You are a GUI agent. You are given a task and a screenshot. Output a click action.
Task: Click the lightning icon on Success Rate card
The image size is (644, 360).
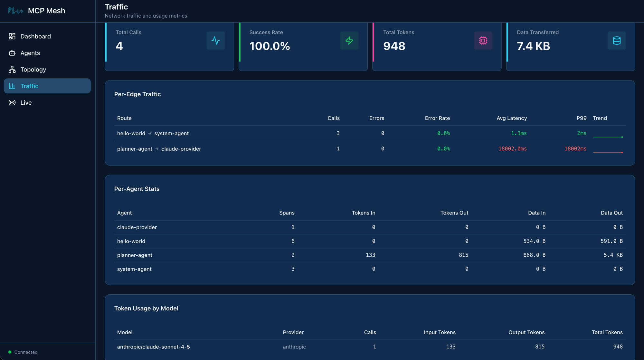point(349,41)
